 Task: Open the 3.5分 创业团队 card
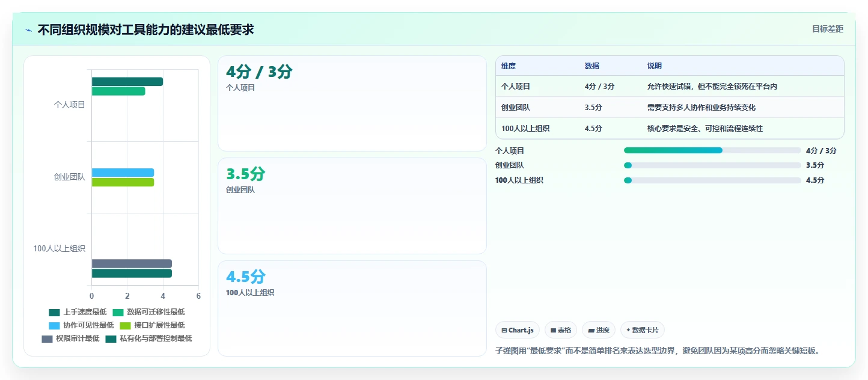(352, 206)
